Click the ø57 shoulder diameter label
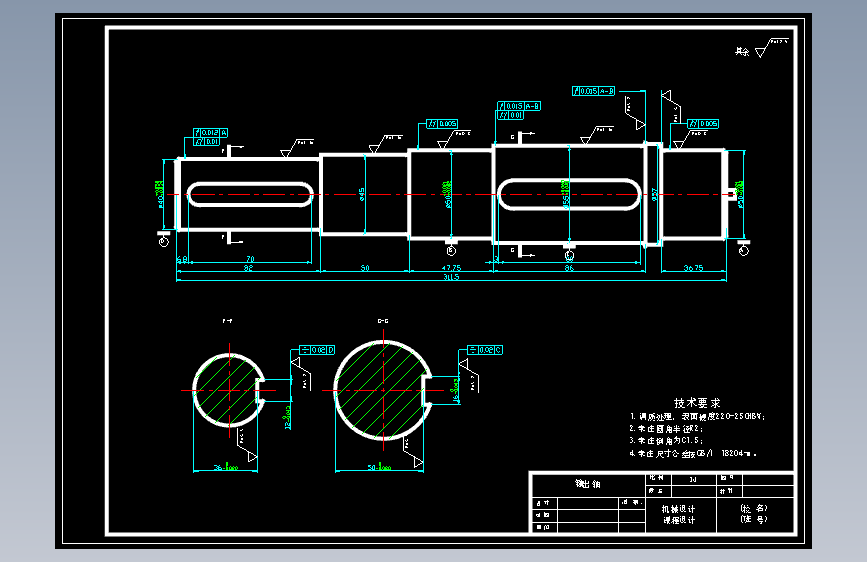Image resolution: width=867 pixels, height=562 pixels. (654, 194)
